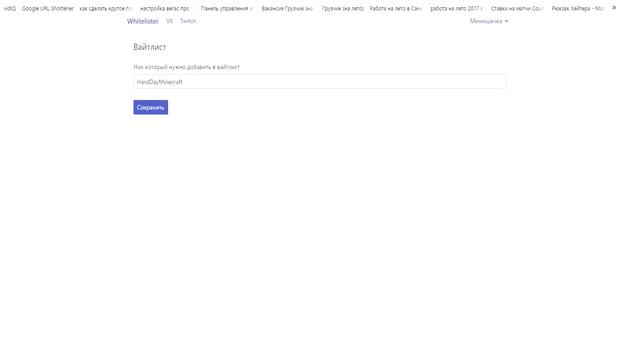Image resolution: width=640 pixels, height=360 pixels.
Task: Open the 'Рюкзак Хейтера' bookmark
Action: point(577,8)
